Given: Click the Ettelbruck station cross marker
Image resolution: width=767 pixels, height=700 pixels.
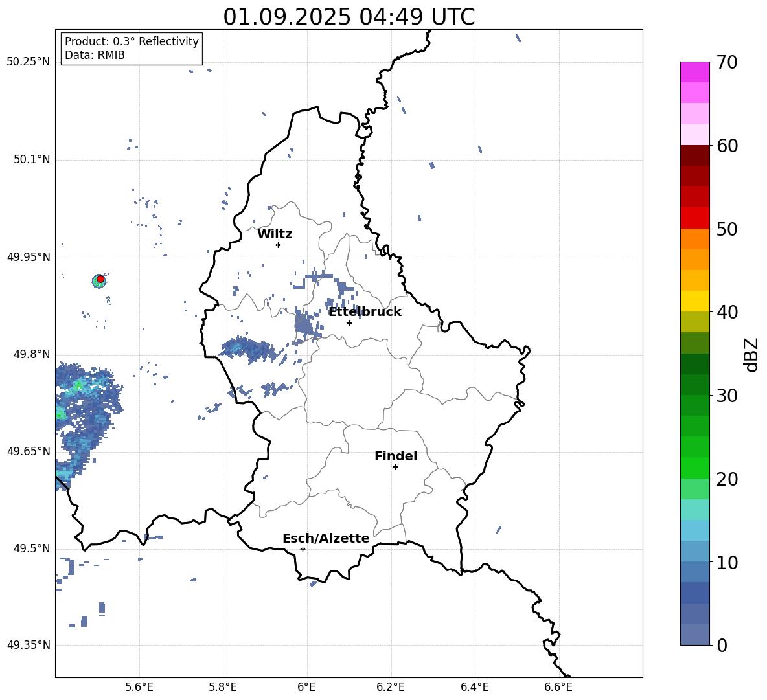Looking at the screenshot, I should [x=349, y=322].
